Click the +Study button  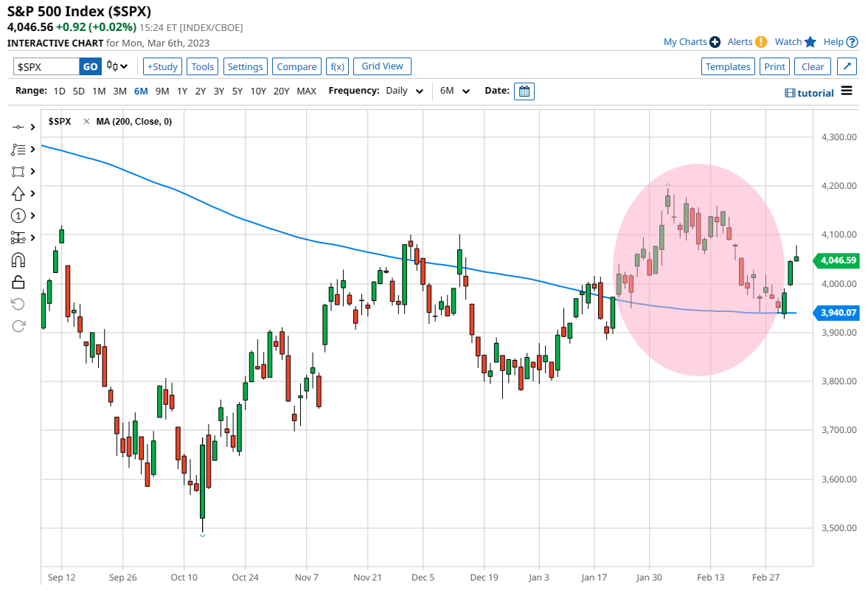click(x=162, y=66)
